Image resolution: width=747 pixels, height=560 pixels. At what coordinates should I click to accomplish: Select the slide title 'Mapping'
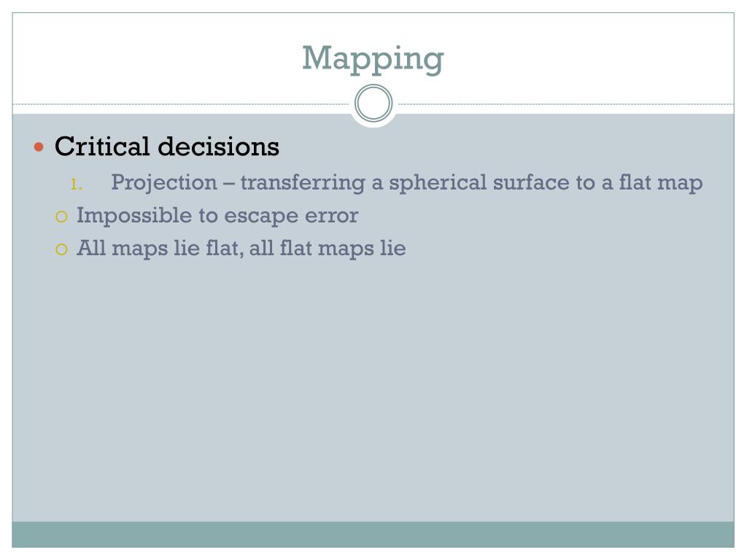tap(373, 59)
